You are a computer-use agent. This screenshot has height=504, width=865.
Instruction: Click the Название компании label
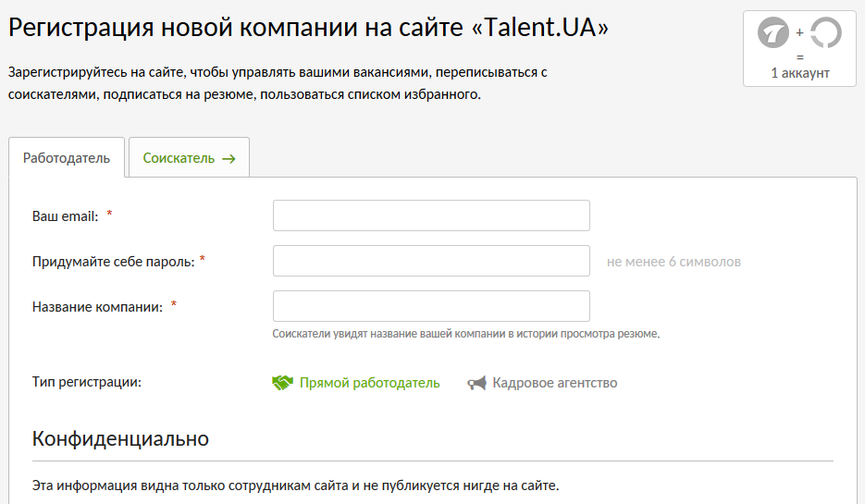coord(97,306)
